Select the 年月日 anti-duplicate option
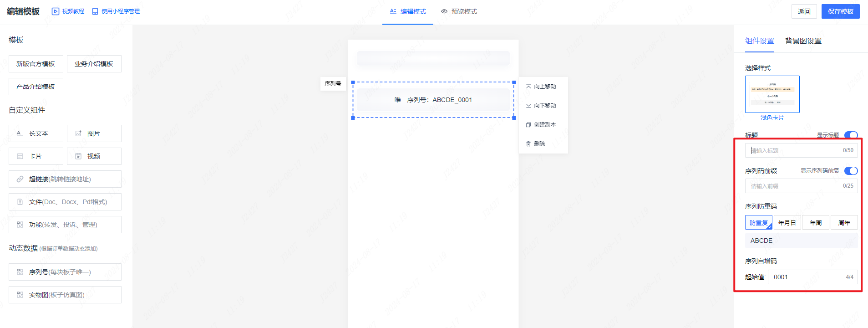 tap(787, 223)
